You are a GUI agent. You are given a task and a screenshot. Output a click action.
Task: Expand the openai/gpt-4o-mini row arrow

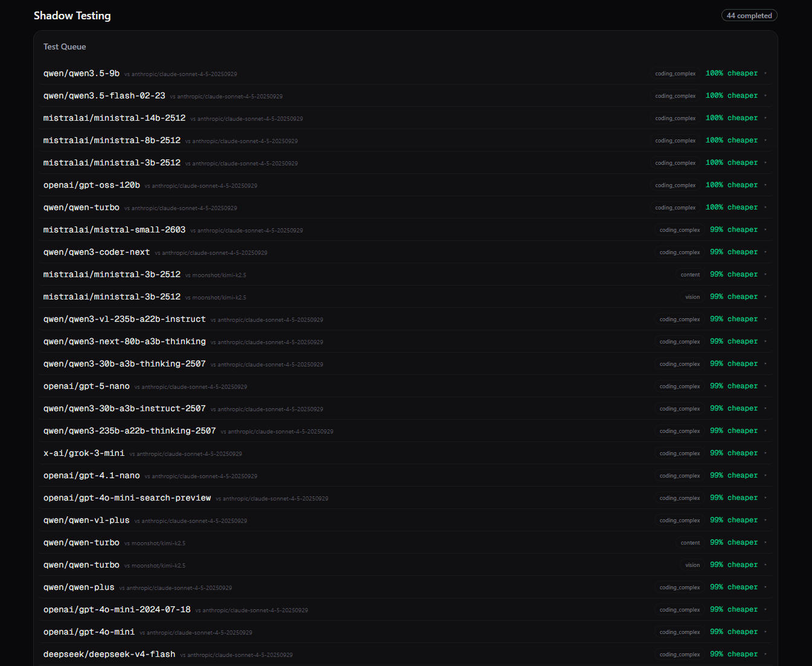coord(766,632)
